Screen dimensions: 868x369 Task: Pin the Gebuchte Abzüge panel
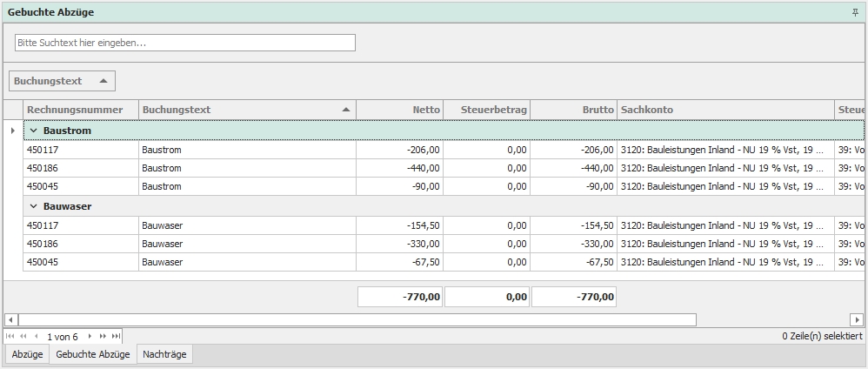coord(854,13)
